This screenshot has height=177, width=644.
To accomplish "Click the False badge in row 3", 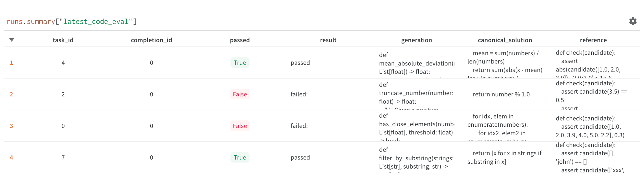I will click(x=240, y=126).
